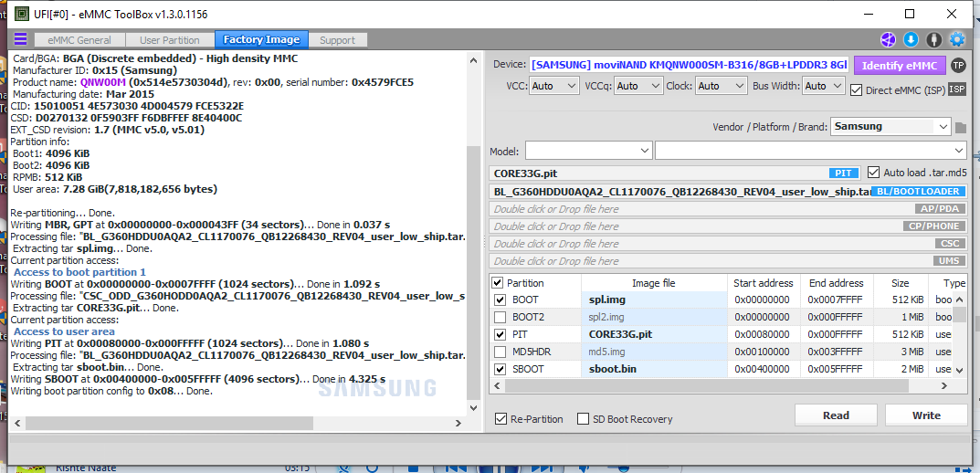Select the Factory Image tab

261,40
